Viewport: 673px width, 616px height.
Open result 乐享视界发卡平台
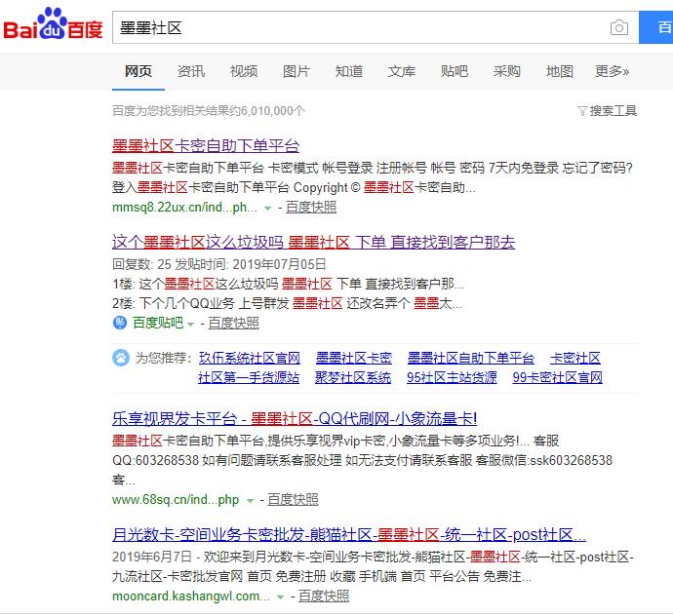(x=295, y=419)
